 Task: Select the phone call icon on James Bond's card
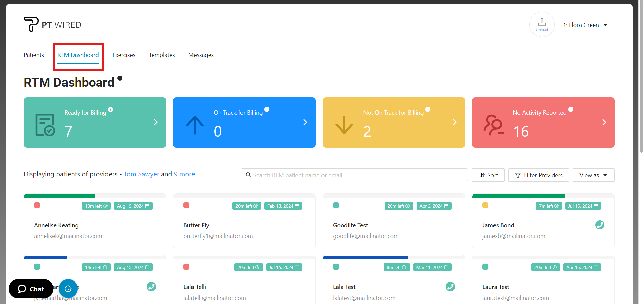(600, 225)
